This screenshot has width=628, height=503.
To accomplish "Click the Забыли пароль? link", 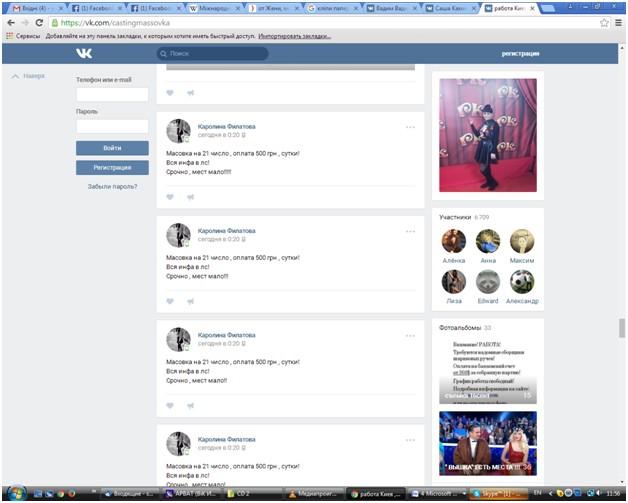I will click(112, 186).
